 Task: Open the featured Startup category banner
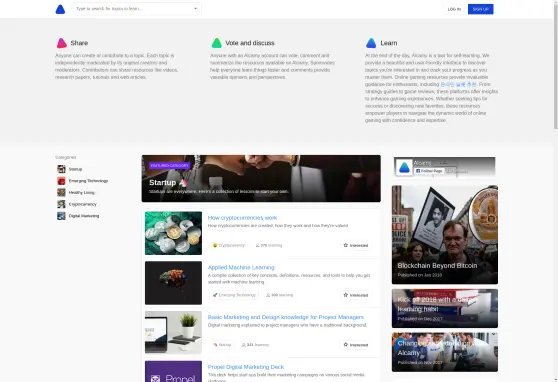click(261, 178)
